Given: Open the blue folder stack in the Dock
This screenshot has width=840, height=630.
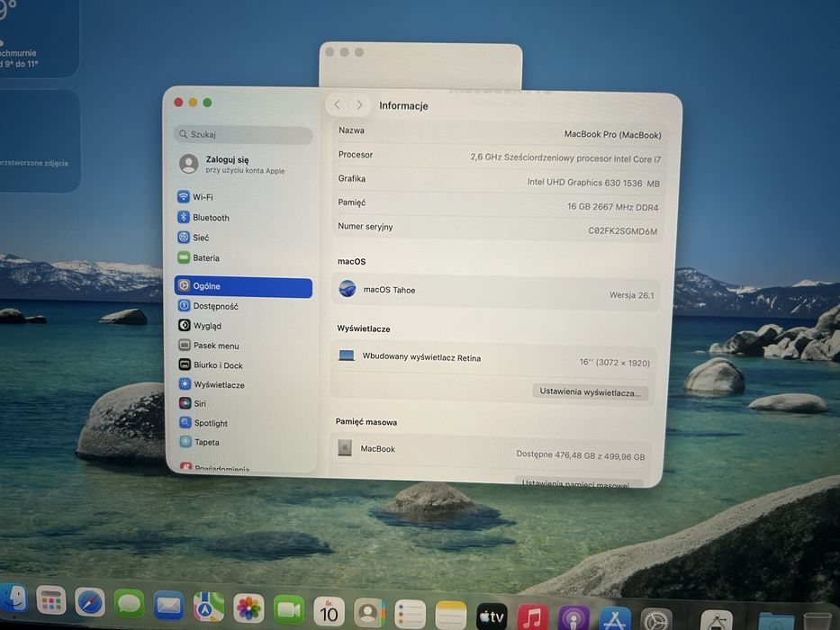Looking at the screenshot, I should coord(776,621).
